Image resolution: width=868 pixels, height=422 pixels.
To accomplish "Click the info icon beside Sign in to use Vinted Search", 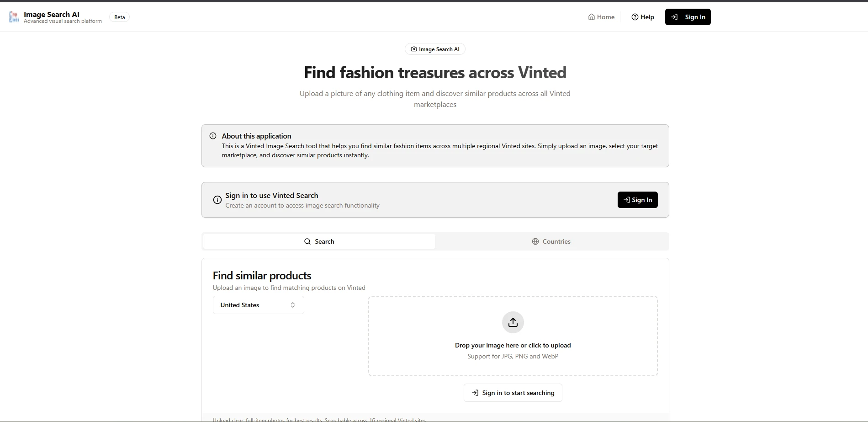I will [217, 200].
